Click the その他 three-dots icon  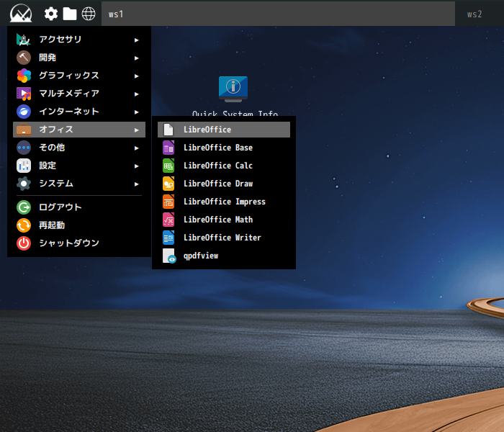[24, 148]
